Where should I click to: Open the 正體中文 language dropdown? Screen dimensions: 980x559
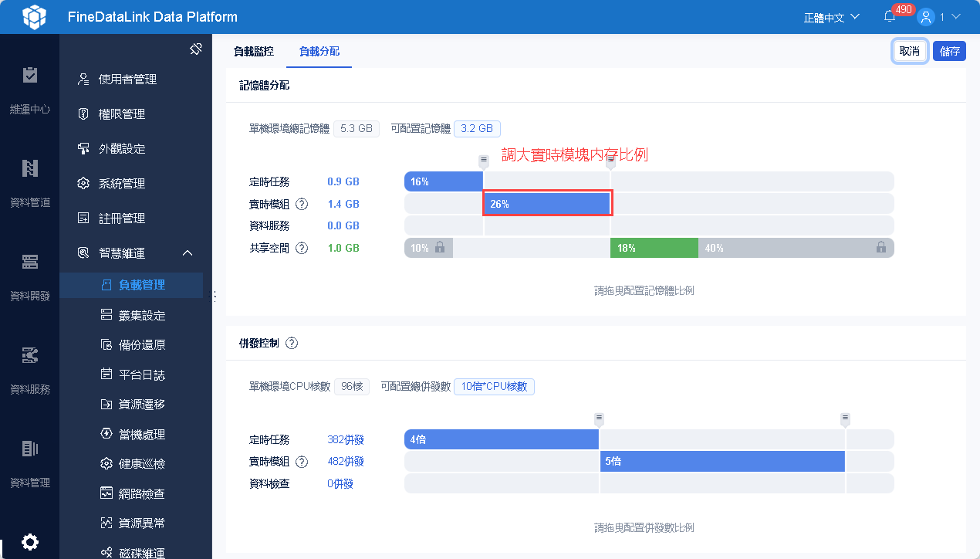pos(831,17)
